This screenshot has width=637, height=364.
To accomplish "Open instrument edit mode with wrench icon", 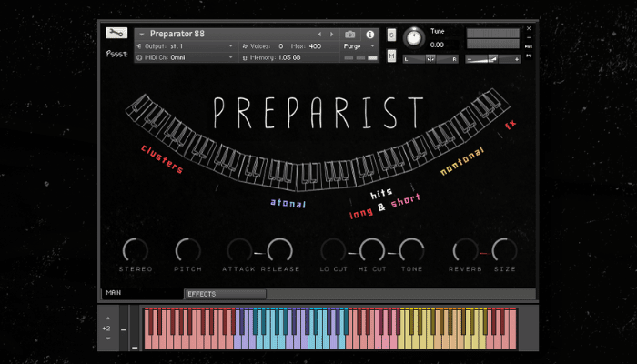I will click(116, 34).
